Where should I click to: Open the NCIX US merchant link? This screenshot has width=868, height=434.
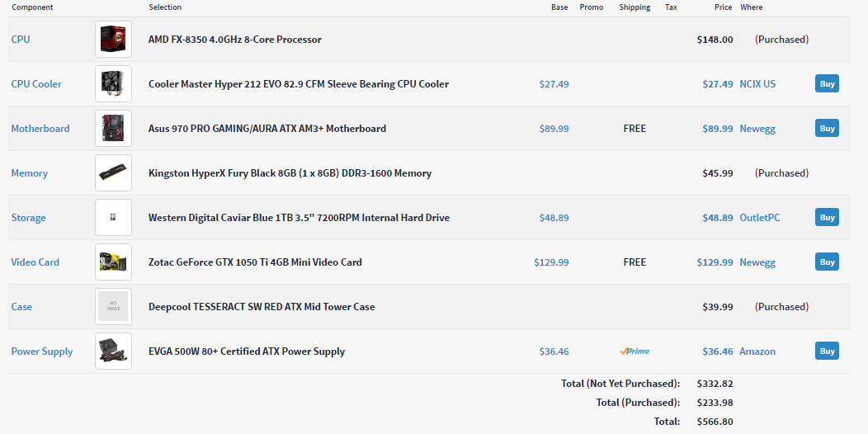(757, 84)
